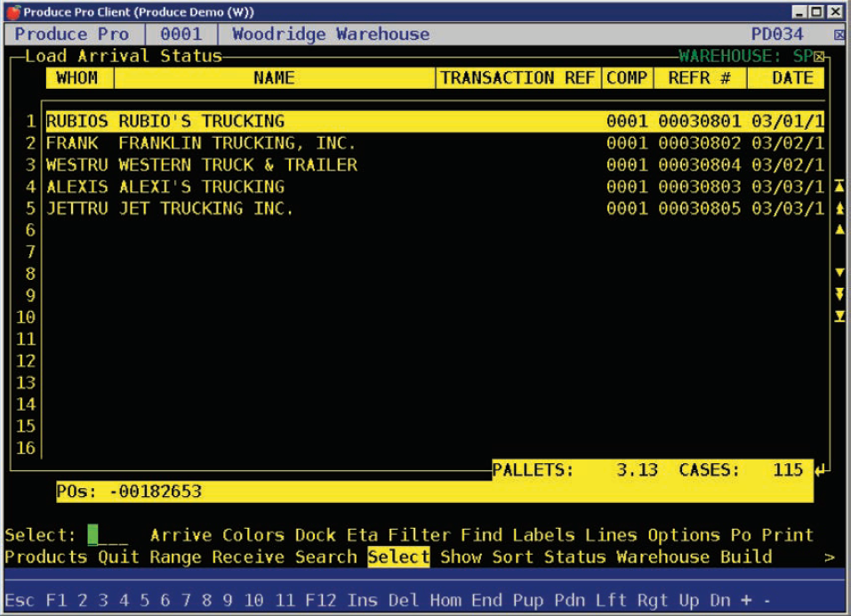Click the page-down double arrow icon

(x=839, y=294)
